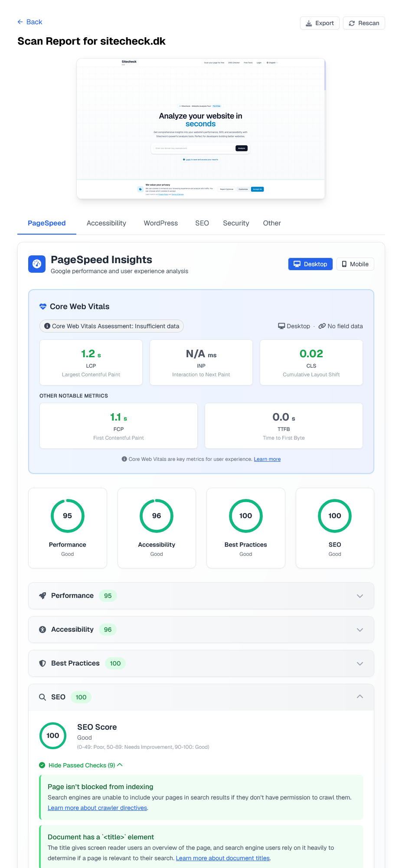Open the Learn more about crawler directives link
The height and width of the screenshot is (868, 402).
[97, 808]
